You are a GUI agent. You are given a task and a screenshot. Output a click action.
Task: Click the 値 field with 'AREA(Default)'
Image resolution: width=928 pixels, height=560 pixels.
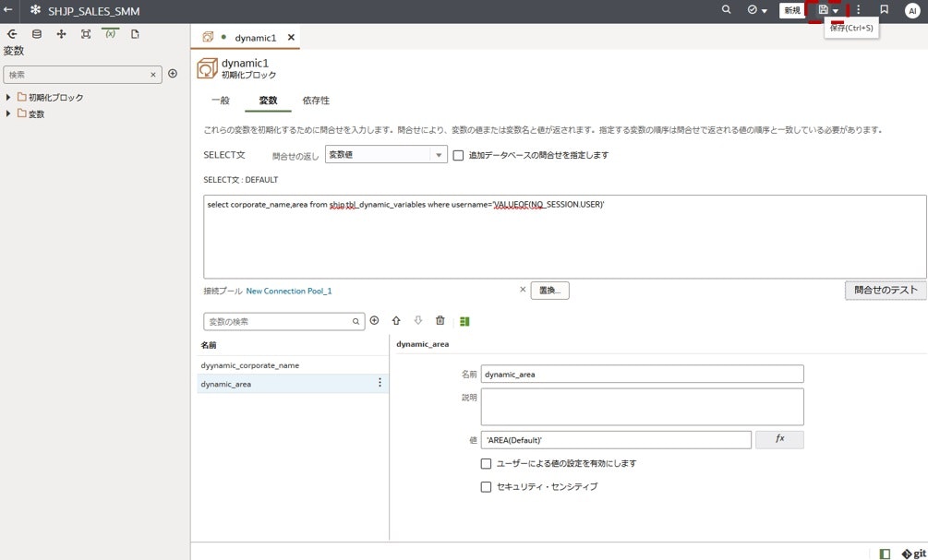coord(616,440)
